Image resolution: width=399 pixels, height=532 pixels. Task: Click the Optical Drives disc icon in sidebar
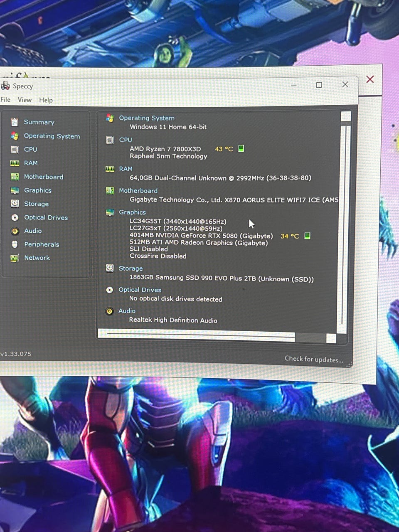pos(15,217)
